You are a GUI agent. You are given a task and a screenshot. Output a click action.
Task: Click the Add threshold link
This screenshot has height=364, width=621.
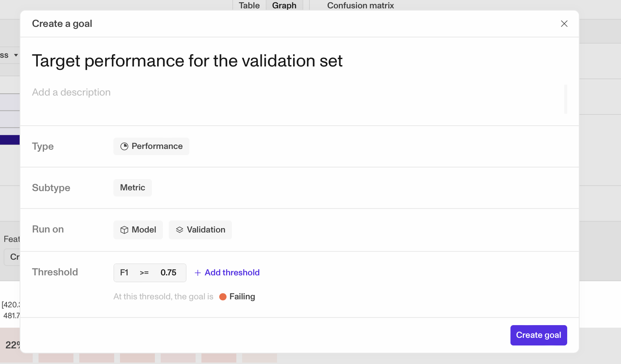[232, 273]
